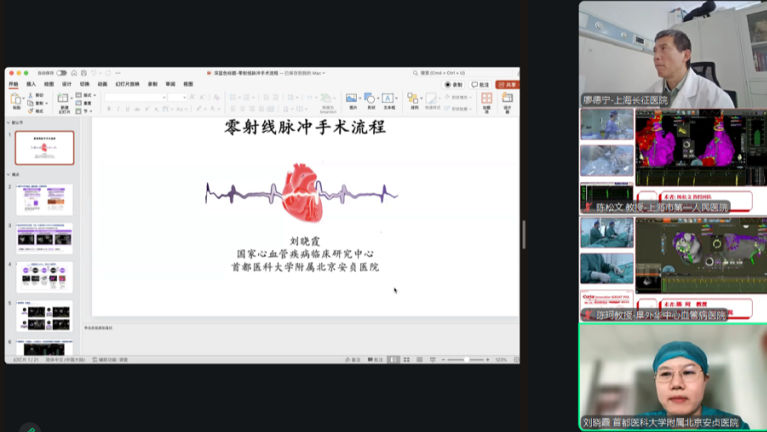Click the Home icon in the title bar
This screenshot has height=432, width=767.
point(74,73)
